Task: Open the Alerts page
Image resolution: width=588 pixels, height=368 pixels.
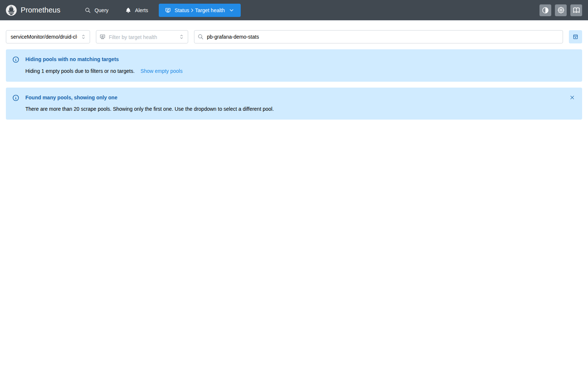Action: 137,10
